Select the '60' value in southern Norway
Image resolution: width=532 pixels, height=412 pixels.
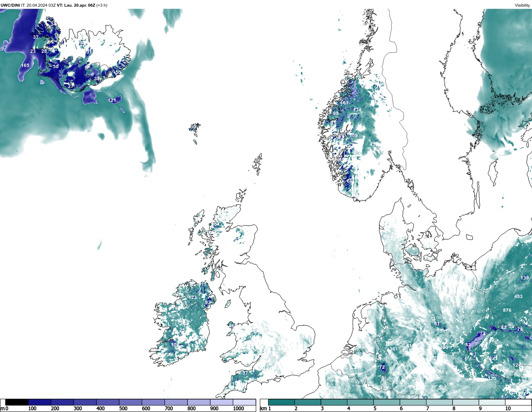[349, 181]
